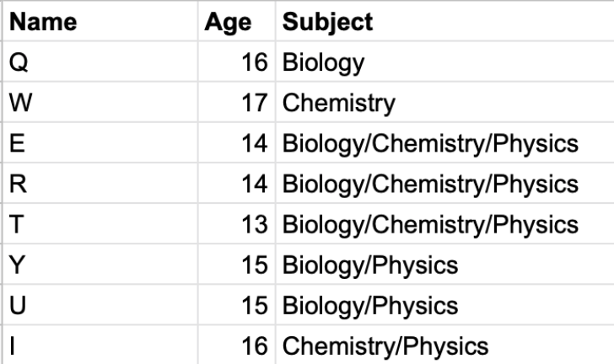Click Y's Biology/Physics subject cell
Viewport: 614px width, 364px height.
click(444, 265)
